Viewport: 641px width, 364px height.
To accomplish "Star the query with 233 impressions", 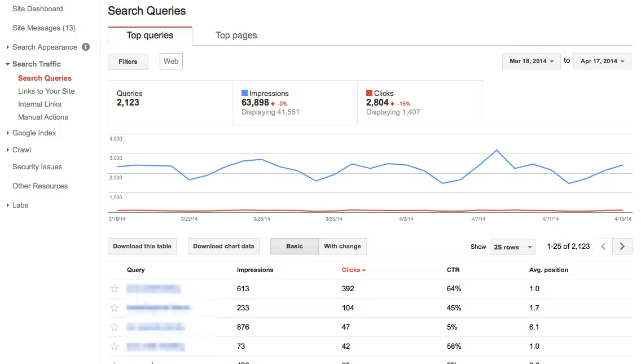I will 115,308.
